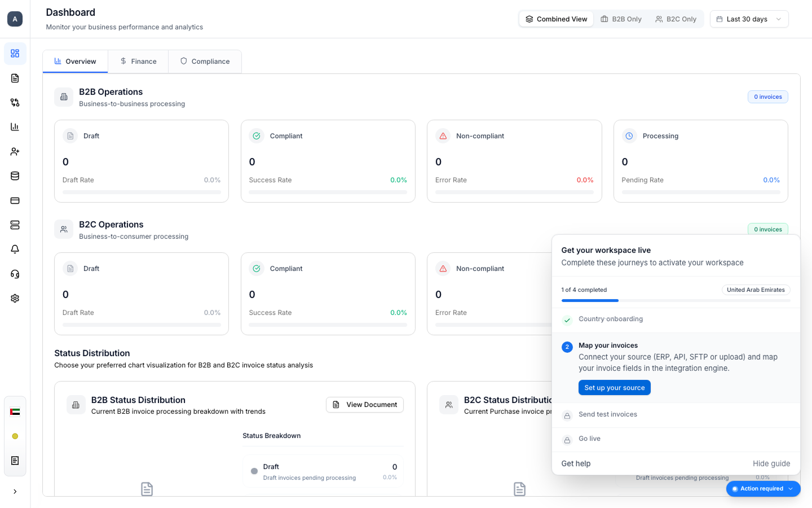This screenshot has width=812, height=508.
Task: Click the receipt icon in bottom sidebar
Action: (15, 461)
